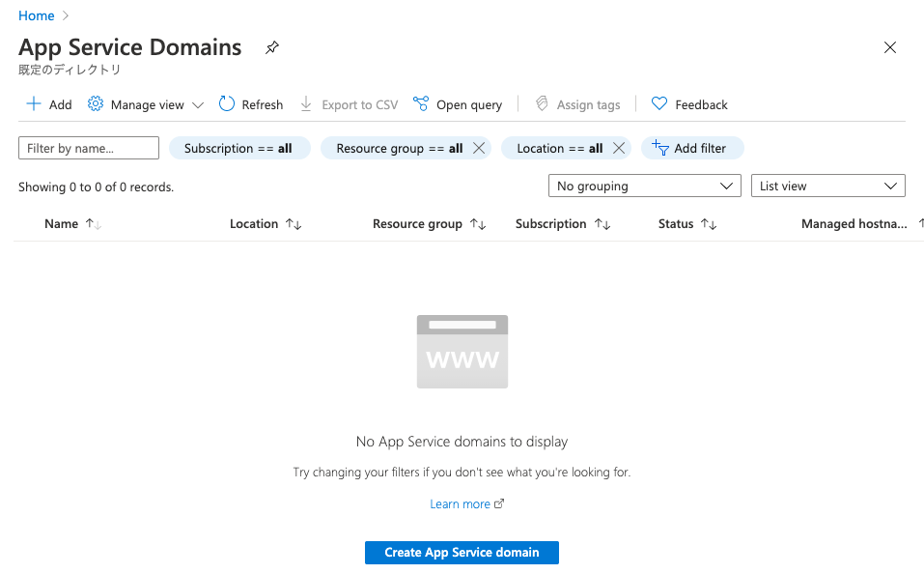Screen dimensions: 924x574
Task: Sort by Resource group column header
Action: point(417,224)
